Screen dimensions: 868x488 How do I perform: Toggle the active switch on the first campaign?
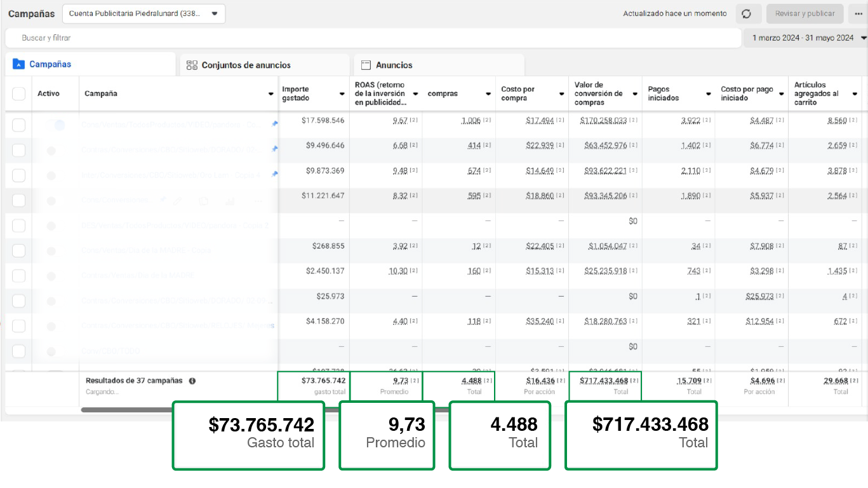pyautogui.click(x=55, y=125)
